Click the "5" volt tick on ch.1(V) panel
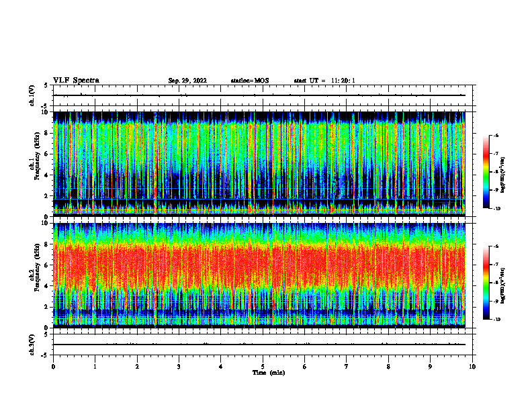532x411 pixels. click(x=46, y=85)
